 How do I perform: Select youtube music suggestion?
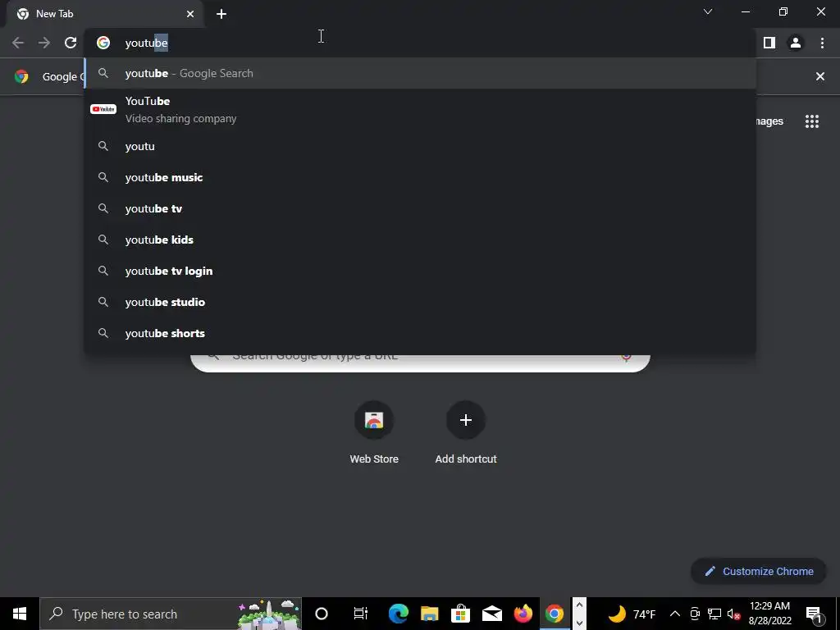pos(421,177)
